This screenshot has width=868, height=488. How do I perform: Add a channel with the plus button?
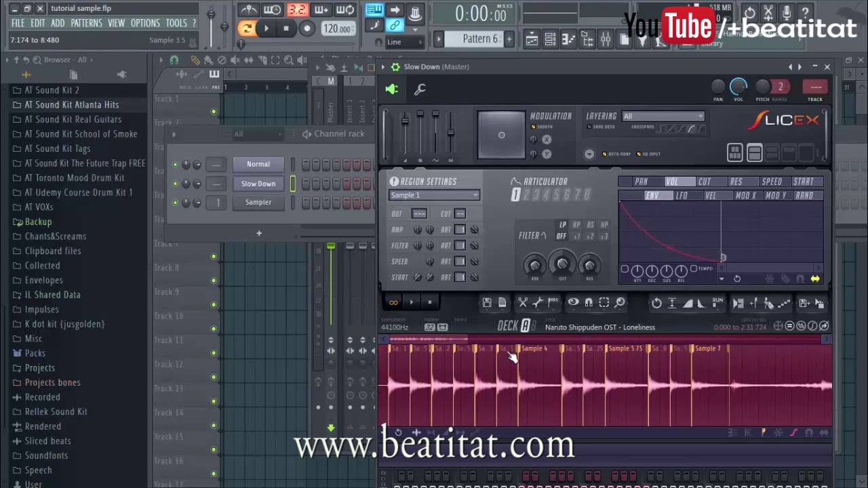tap(258, 233)
